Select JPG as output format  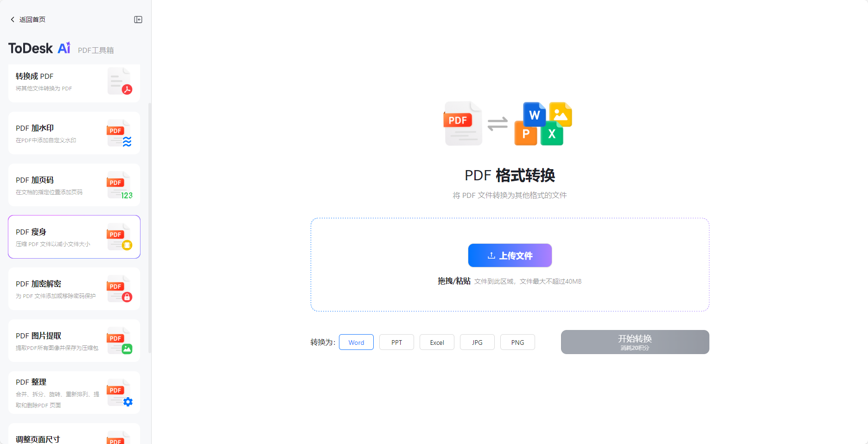[x=477, y=342]
